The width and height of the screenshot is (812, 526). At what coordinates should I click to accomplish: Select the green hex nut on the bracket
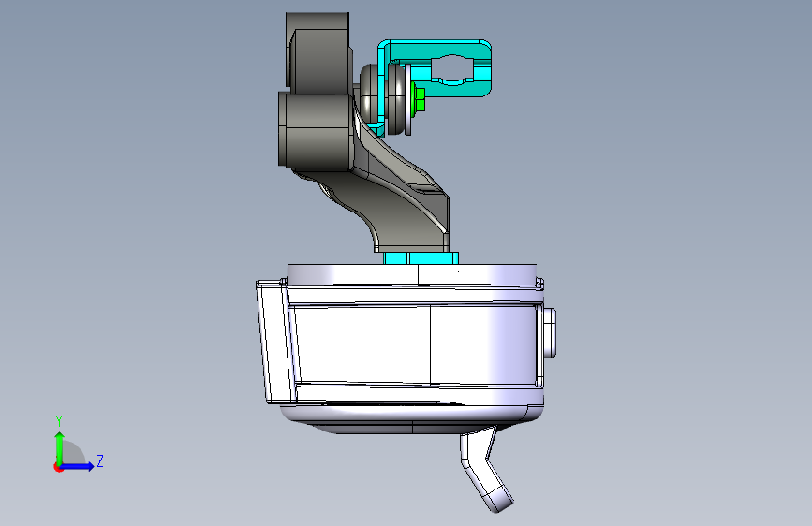(x=419, y=100)
